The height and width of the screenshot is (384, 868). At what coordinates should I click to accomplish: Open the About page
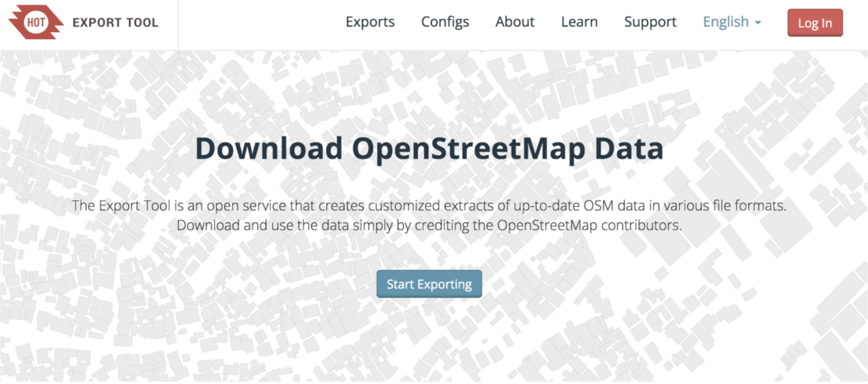[515, 22]
